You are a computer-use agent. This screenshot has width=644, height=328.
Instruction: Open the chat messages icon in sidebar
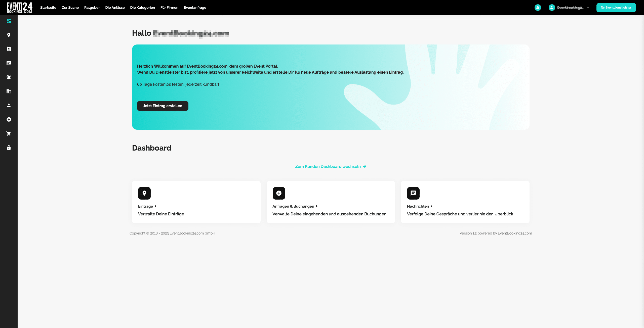click(9, 63)
